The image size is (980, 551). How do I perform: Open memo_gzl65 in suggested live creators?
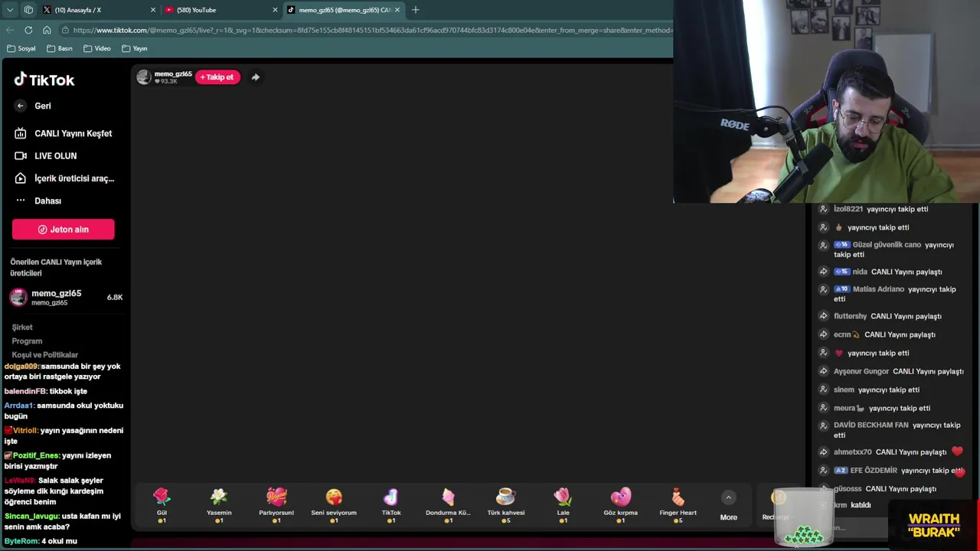pyautogui.click(x=65, y=297)
